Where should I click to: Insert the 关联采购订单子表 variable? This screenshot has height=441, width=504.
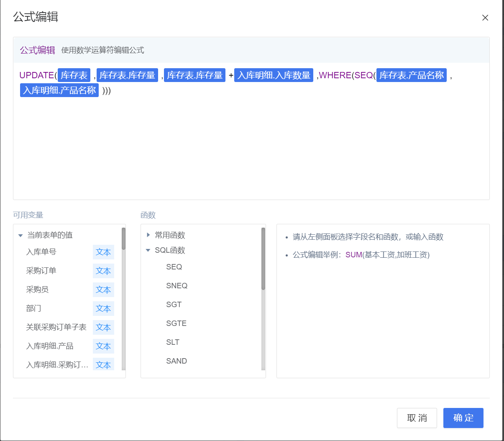click(x=56, y=327)
